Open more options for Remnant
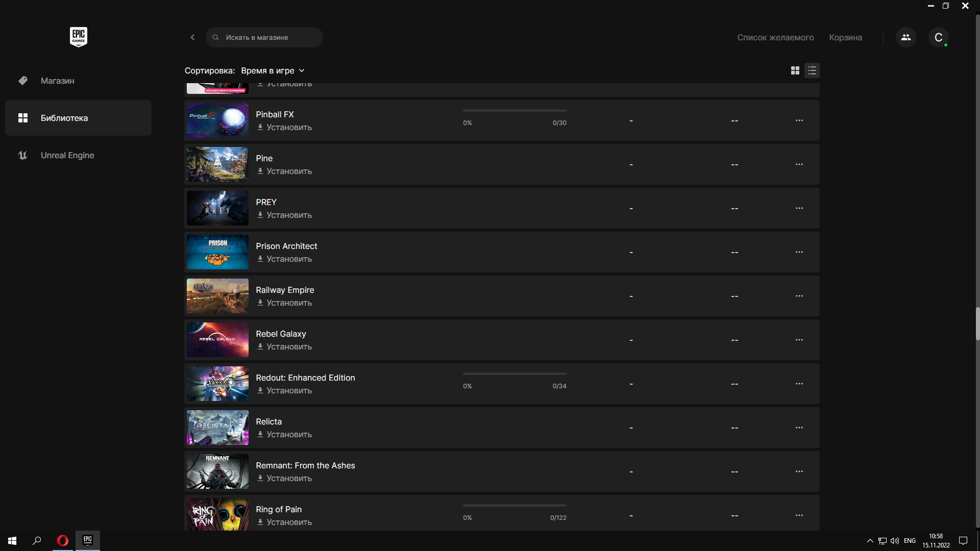 point(799,471)
